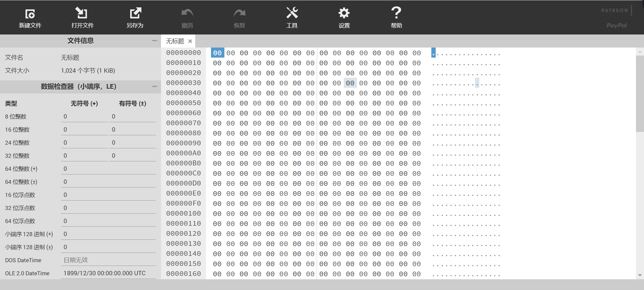Click the OLE 2.0 DateTime value field
The height and width of the screenshot is (290, 644).
[109, 273]
